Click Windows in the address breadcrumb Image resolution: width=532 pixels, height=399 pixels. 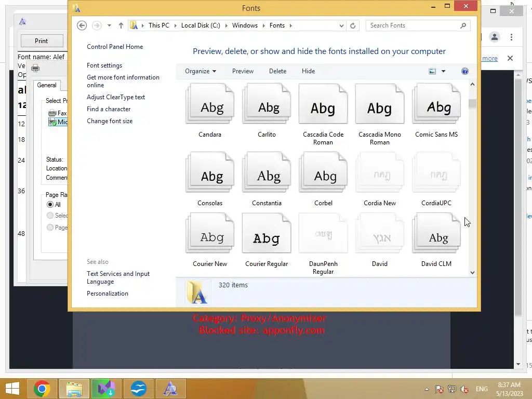(245, 25)
